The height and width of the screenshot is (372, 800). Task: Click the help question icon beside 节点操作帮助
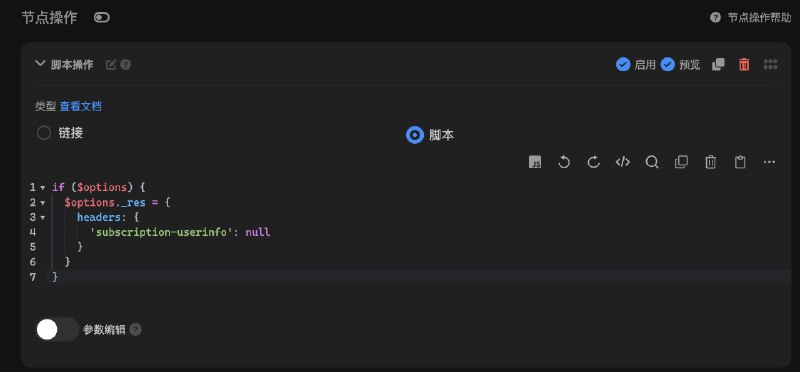715,18
